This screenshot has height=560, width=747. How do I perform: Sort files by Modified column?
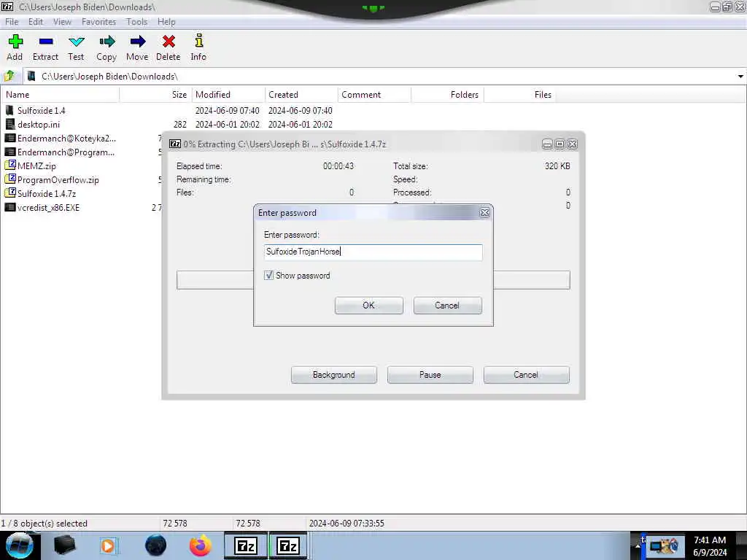click(x=228, y=95)
